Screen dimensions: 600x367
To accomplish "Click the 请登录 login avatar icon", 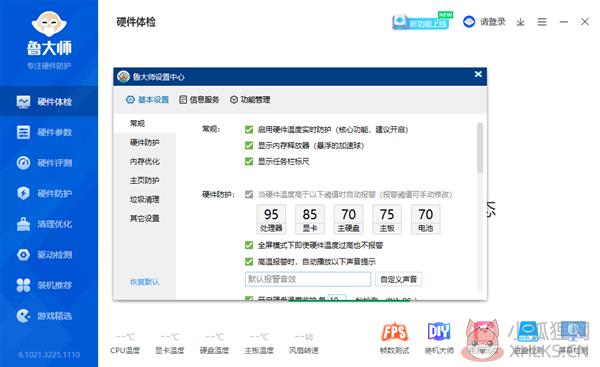I will point(469,22).
